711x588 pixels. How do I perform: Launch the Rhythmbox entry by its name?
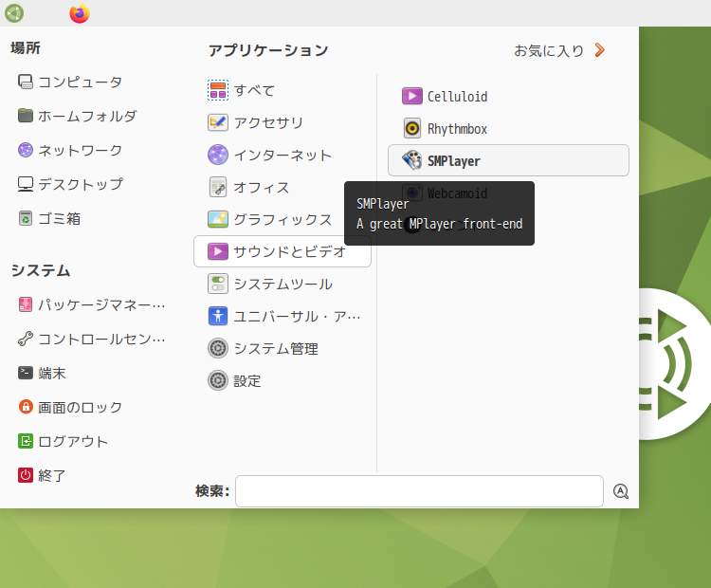(457, 129)
